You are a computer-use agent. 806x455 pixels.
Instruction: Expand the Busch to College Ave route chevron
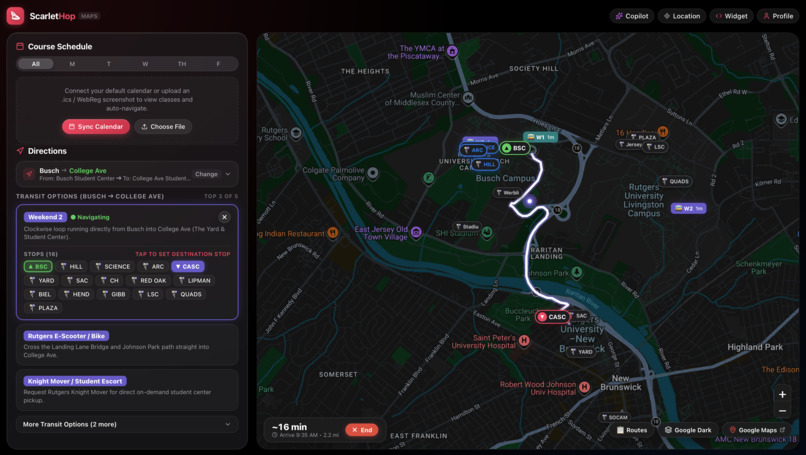[x=228, y=174]
